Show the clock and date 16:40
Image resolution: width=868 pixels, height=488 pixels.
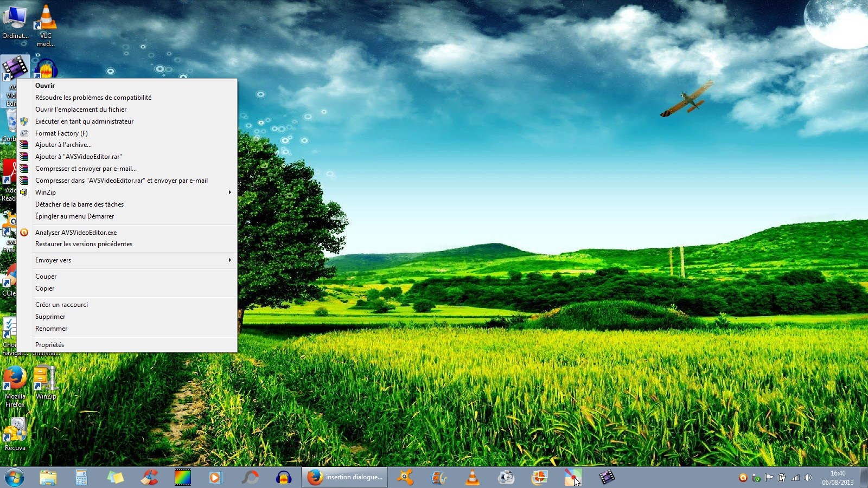click(838, 478)
